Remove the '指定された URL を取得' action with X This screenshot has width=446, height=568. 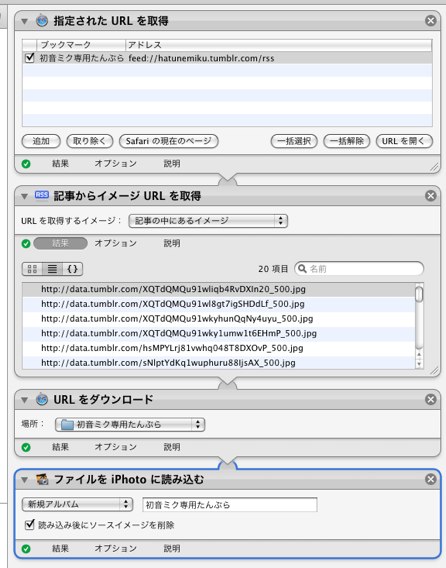(x=430, y=21)
